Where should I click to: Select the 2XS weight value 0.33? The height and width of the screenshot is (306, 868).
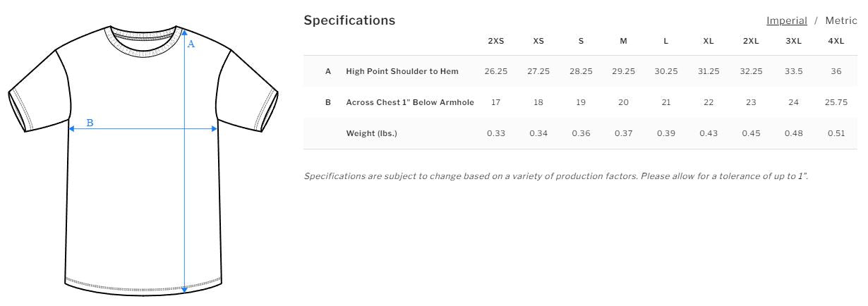[x=496, y=133]
